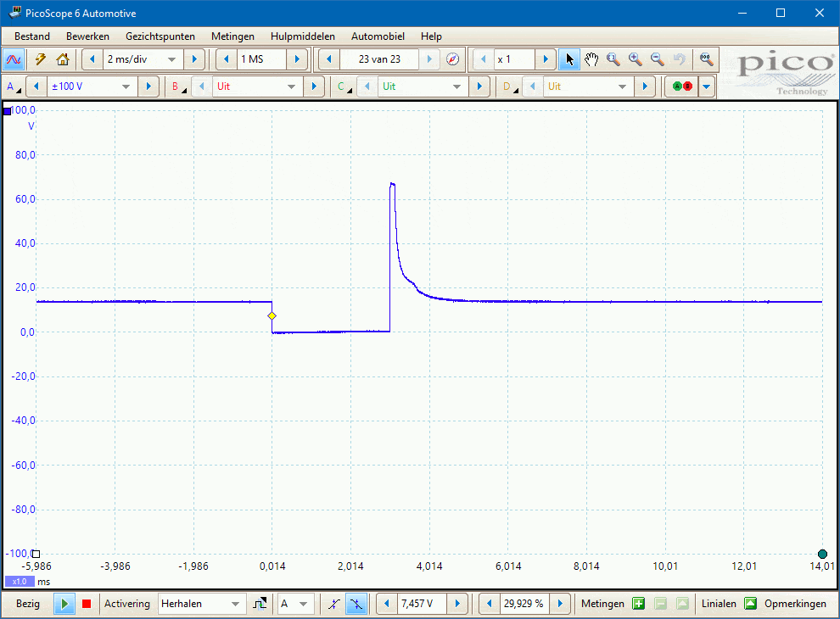
Task: Select the zoom window magnifier tool
Action: tap(613, 59)
